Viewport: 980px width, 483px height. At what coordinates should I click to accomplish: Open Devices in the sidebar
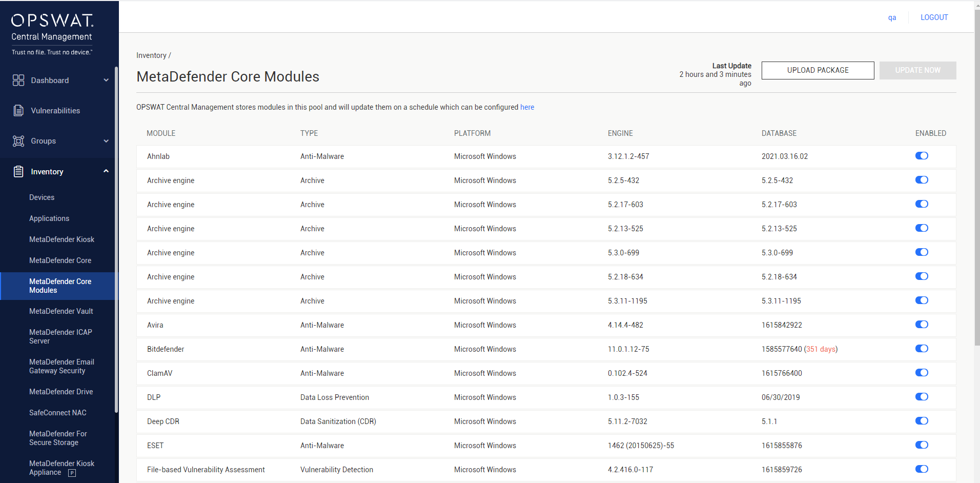click(x=42, y=197)
